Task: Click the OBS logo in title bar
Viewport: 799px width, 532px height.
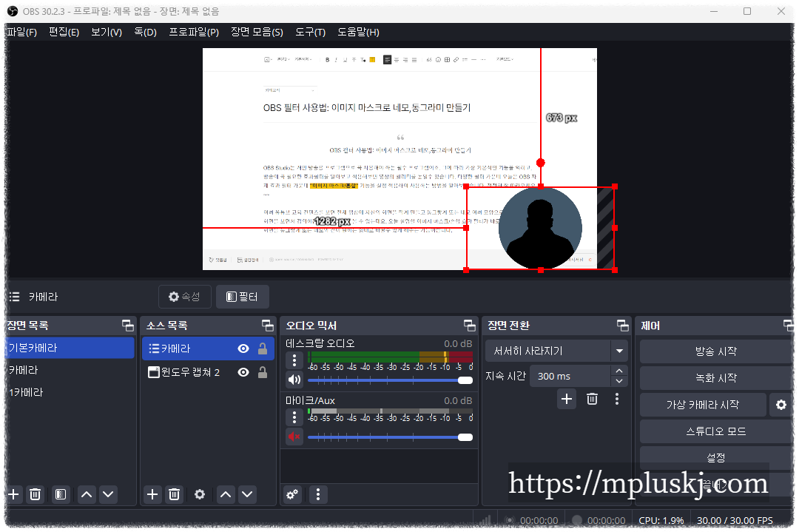Action: click(x=13, y=11)
